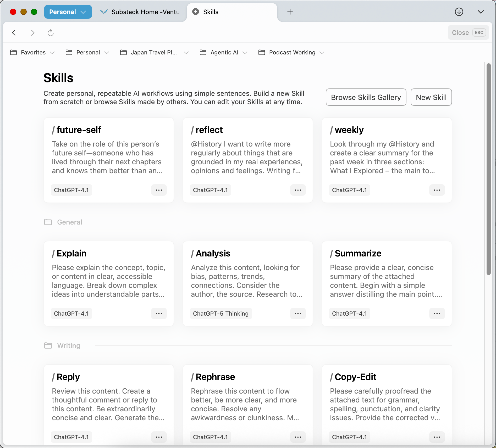The height and width of the screenshot is (448, 496).
Task: Click ChatGPT-4.1 tag on Rephrase card
Action: (210, 437)
